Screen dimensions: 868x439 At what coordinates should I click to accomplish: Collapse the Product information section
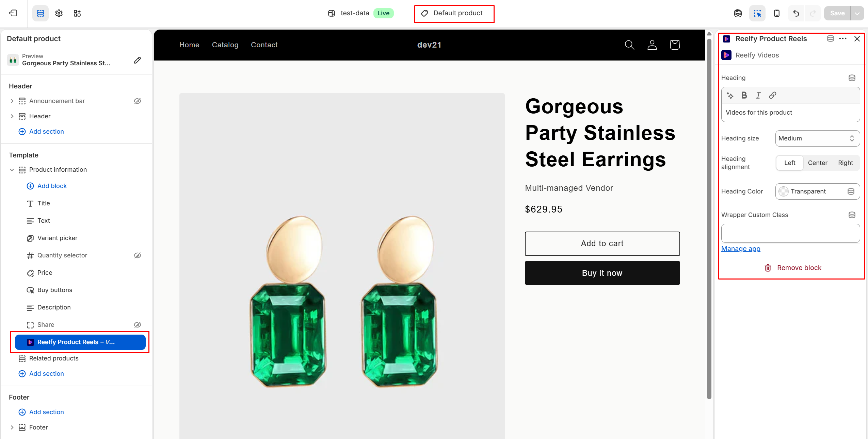point(12,170)
